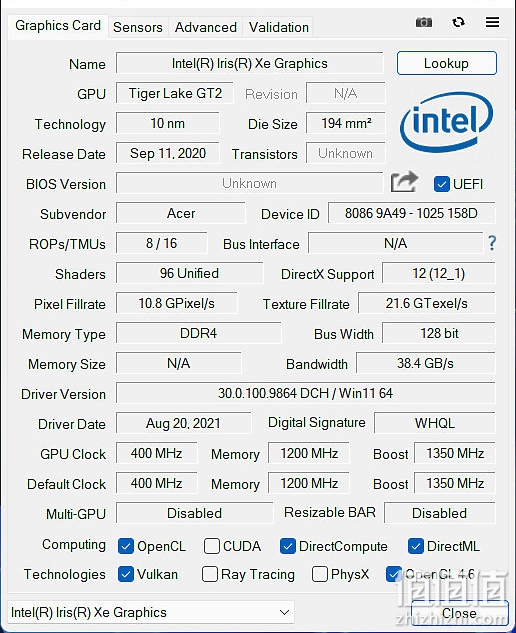Click the refresh arrows icon
The height and width of the screenshot is (633, 516).
458,22
